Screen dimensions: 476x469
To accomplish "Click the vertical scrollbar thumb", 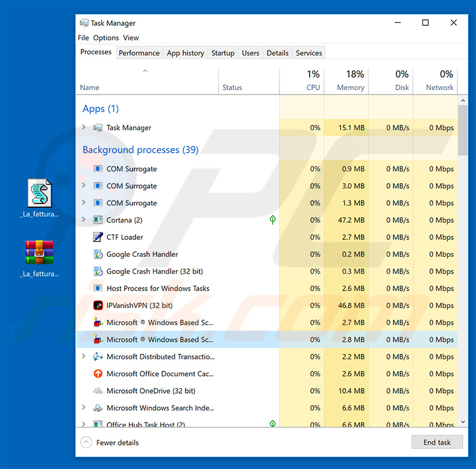I will coord(463,130).
